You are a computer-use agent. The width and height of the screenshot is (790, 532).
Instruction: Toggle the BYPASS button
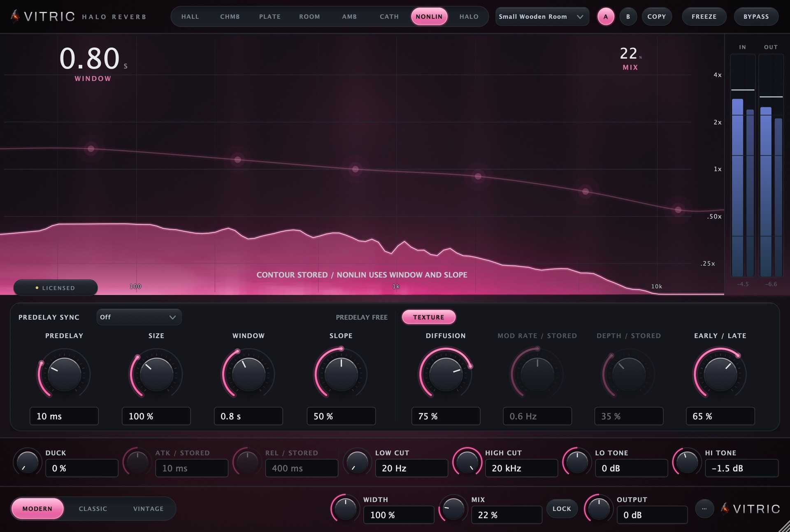(x=756, y=17)
